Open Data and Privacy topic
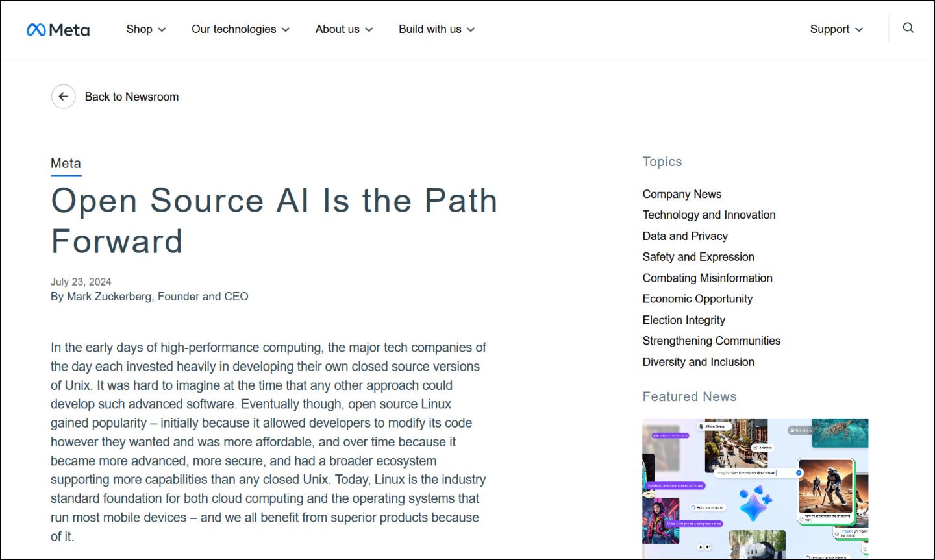Viewport: 935px width, 560px height. tap(684, 236)
